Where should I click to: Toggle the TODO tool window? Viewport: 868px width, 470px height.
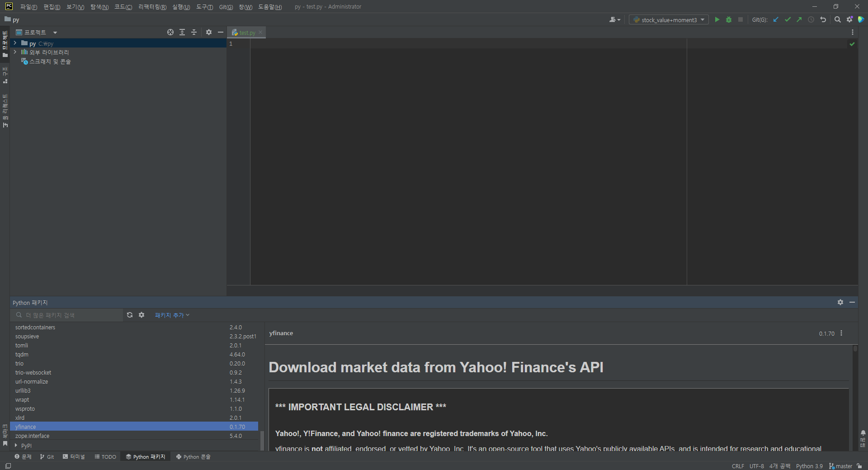[105, 457]
